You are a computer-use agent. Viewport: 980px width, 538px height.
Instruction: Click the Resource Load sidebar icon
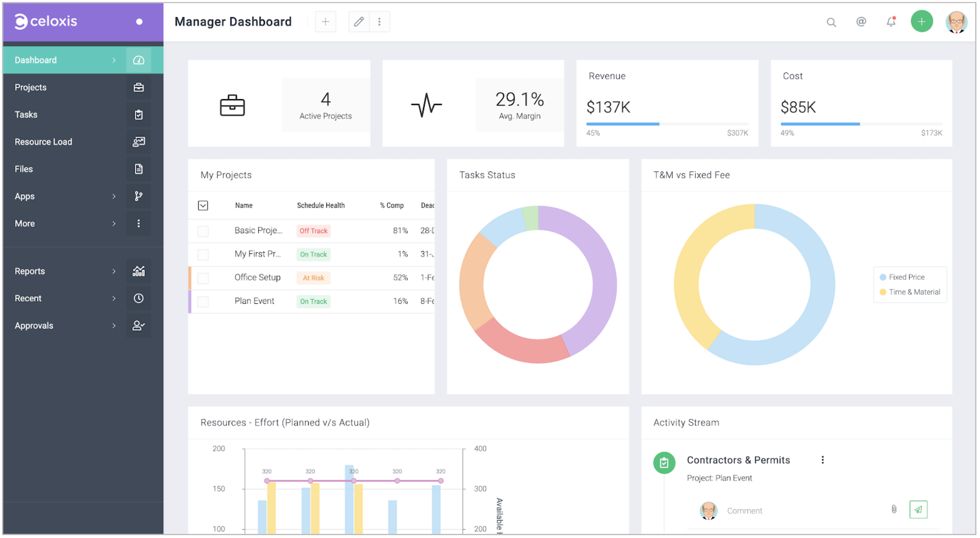(138, 142)
